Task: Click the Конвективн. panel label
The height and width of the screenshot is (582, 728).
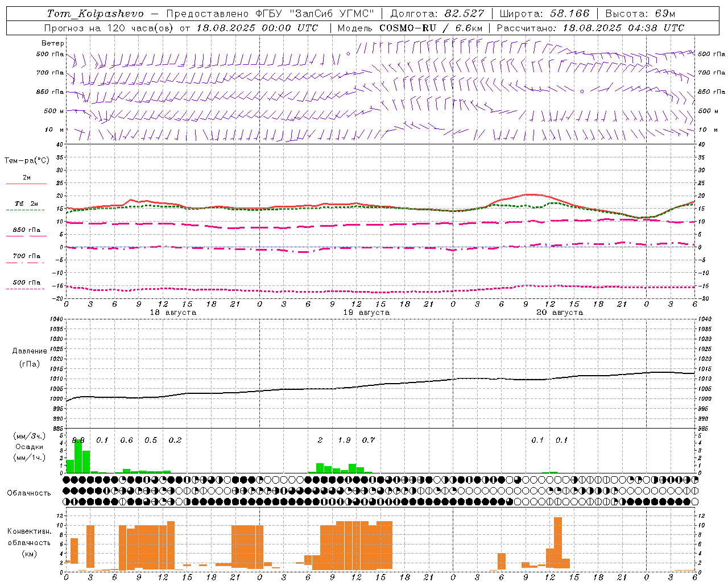Action: click(30, 531)
